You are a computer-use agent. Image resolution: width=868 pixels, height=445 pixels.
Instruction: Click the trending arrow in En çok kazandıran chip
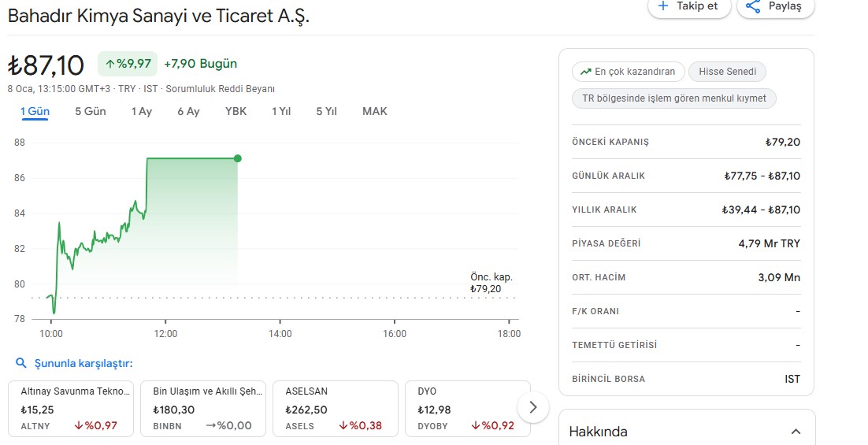585,72
